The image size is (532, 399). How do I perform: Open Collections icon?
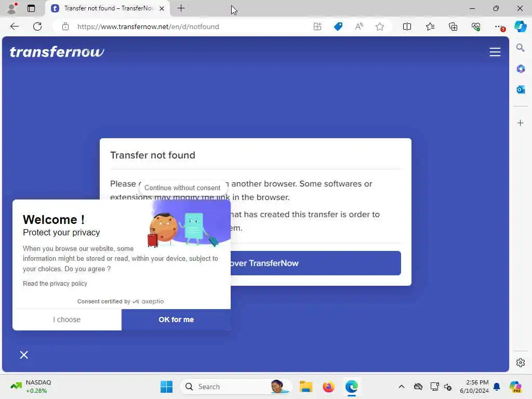(x=453, y=26)
